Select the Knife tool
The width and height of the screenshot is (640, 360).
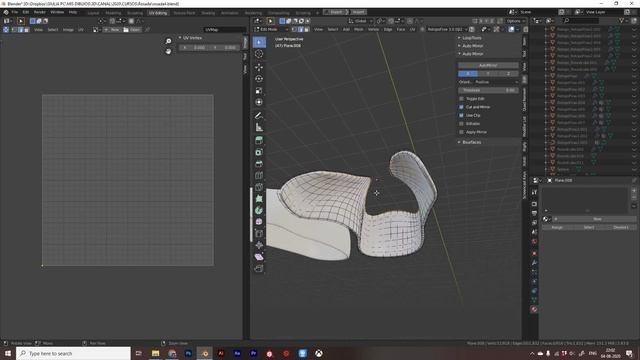(x=259, y=187)
